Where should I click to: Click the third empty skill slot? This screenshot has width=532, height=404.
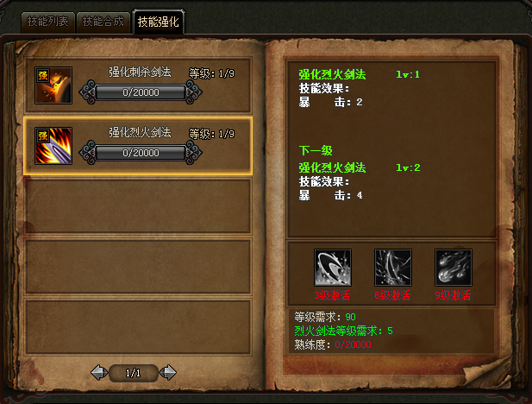(x=138, y=327)
